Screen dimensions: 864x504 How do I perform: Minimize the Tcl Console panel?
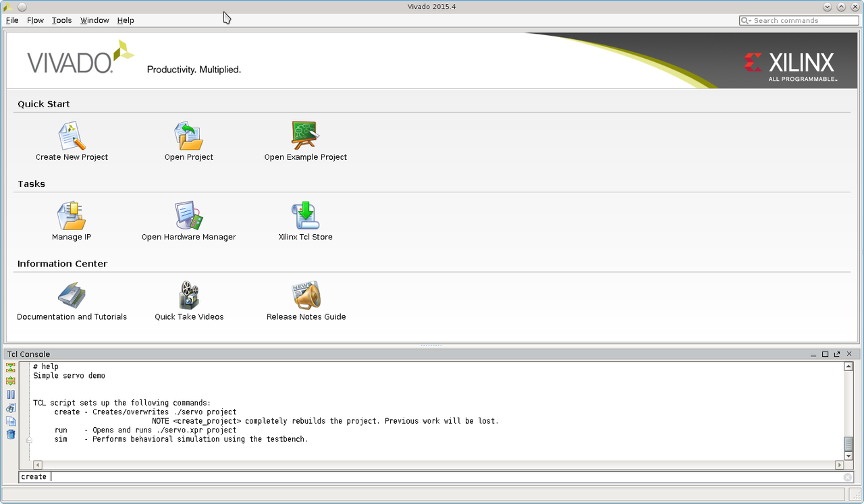click(x=813, y=354)
